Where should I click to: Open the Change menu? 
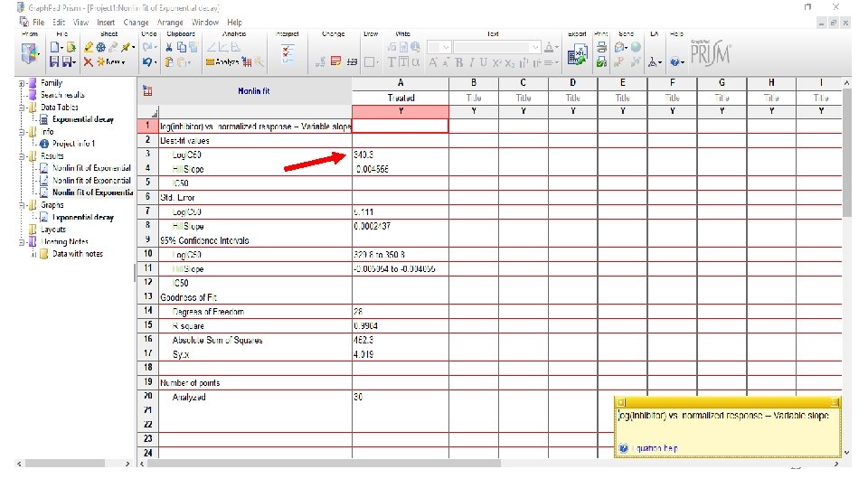click(137, 22)
